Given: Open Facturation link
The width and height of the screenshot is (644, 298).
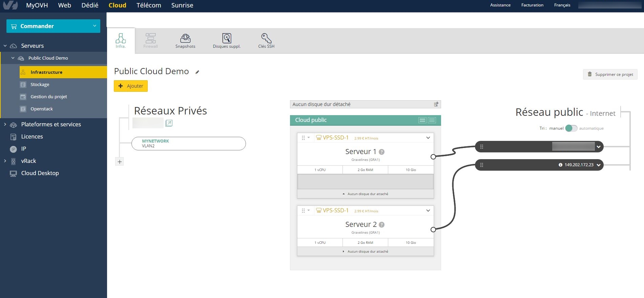Looking at the screenshot, I should (532, 5).
